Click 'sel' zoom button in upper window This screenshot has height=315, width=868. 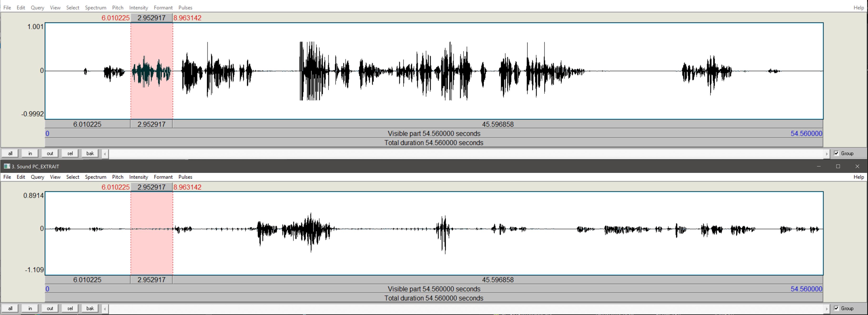pos(70,154)
